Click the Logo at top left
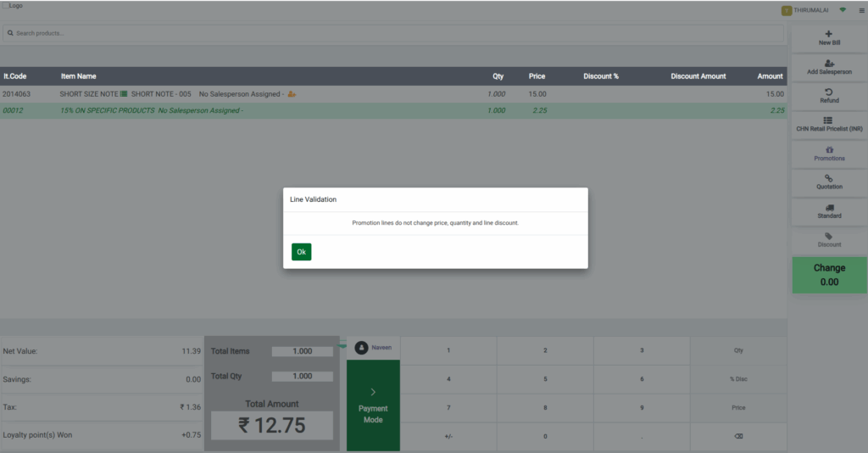Viewport: 868px width, 453px height. point(13,6)
